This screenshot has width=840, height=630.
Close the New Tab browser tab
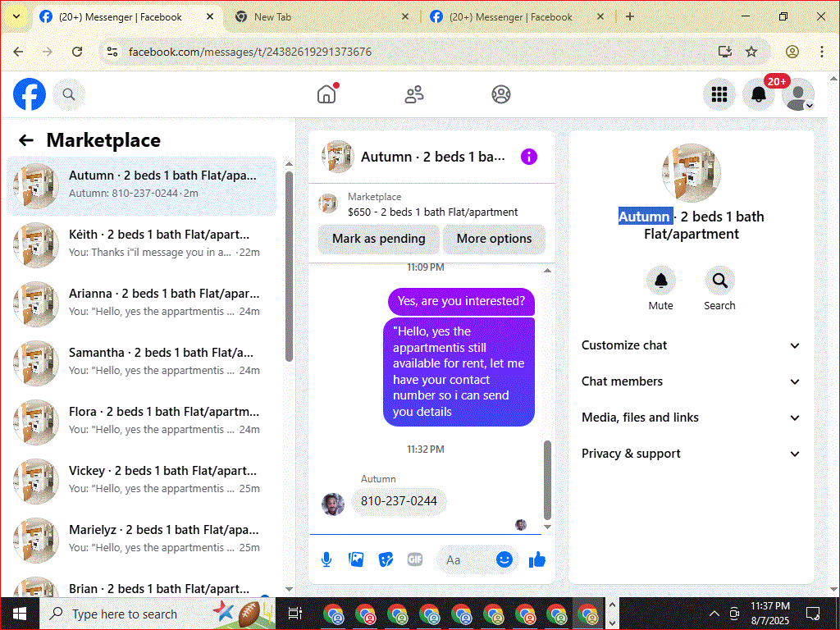click(405, 16)
